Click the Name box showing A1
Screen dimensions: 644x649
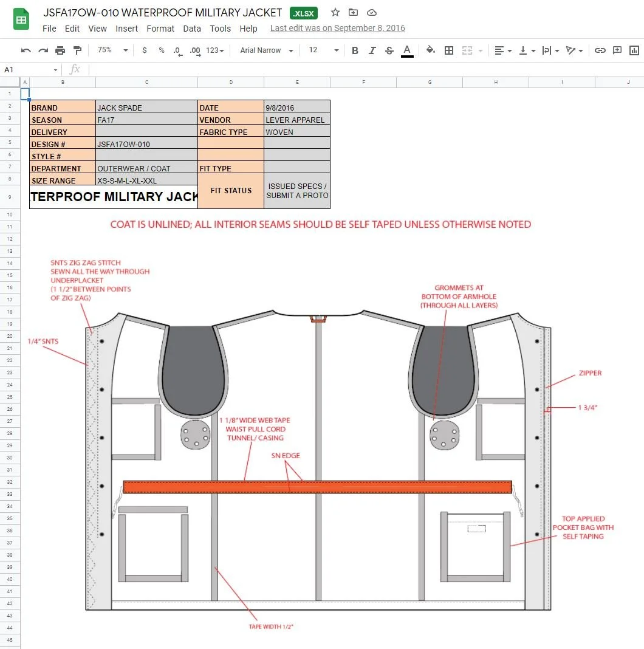[30, 69]
